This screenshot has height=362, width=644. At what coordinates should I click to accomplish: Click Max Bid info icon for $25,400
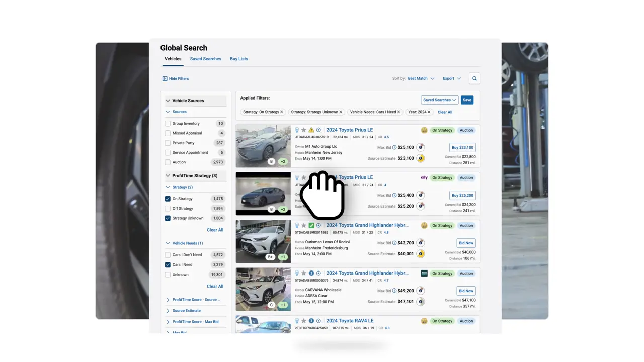[x=394, y=195]
